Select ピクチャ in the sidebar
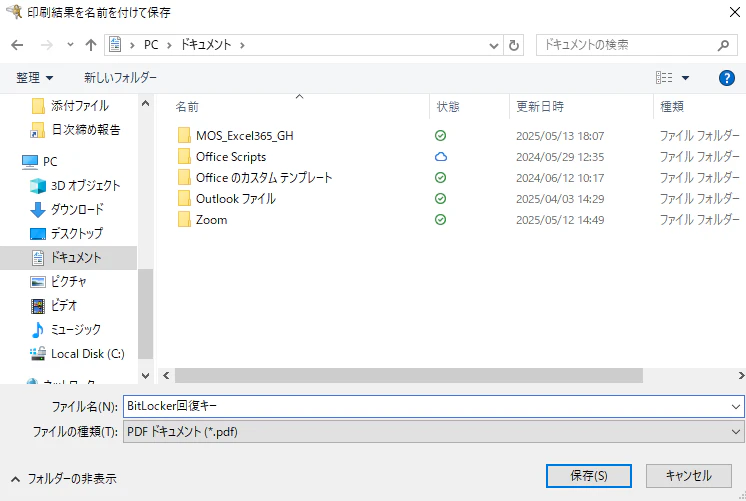 point(68,282)
